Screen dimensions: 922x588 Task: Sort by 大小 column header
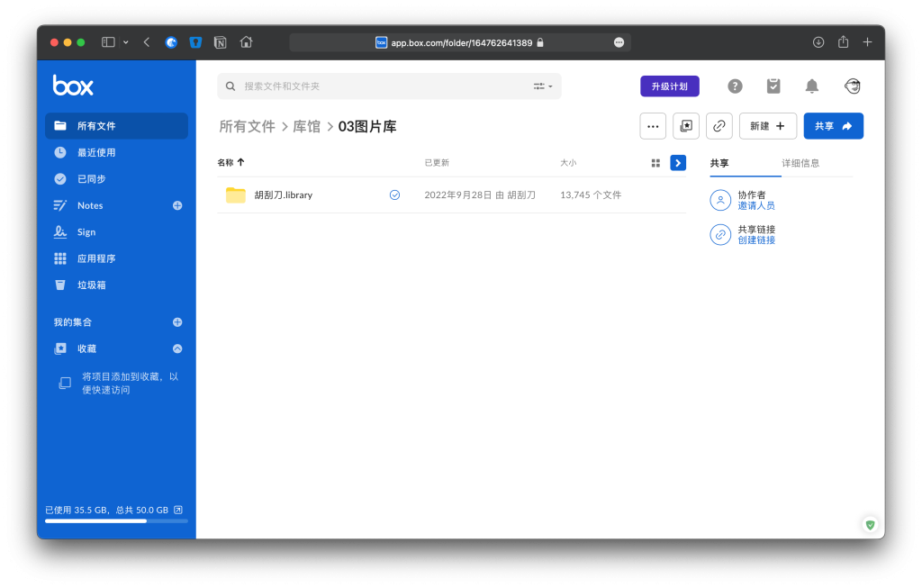tap(568, 163)
